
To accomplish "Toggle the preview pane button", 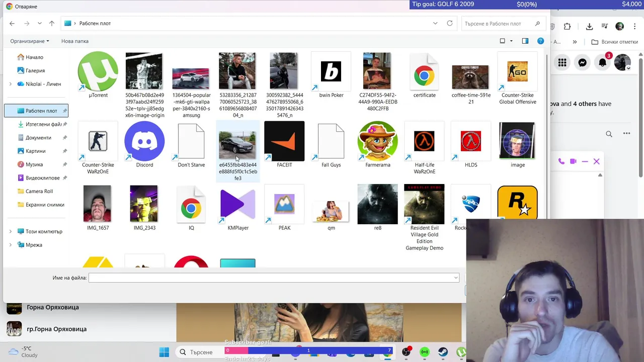I will tap(525, 41).
